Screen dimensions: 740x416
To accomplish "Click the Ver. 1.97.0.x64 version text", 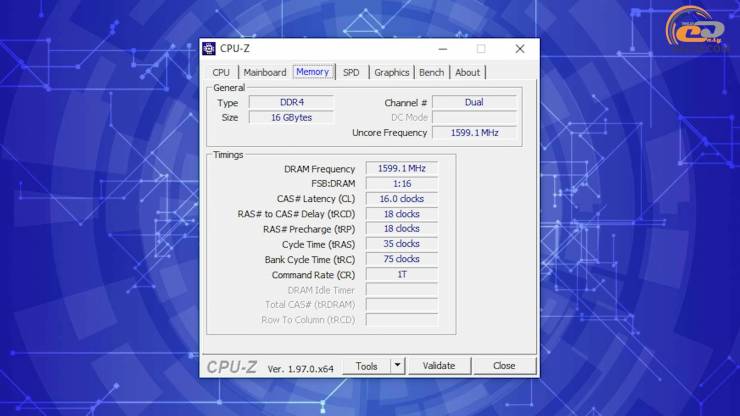I will pos(301,369).
